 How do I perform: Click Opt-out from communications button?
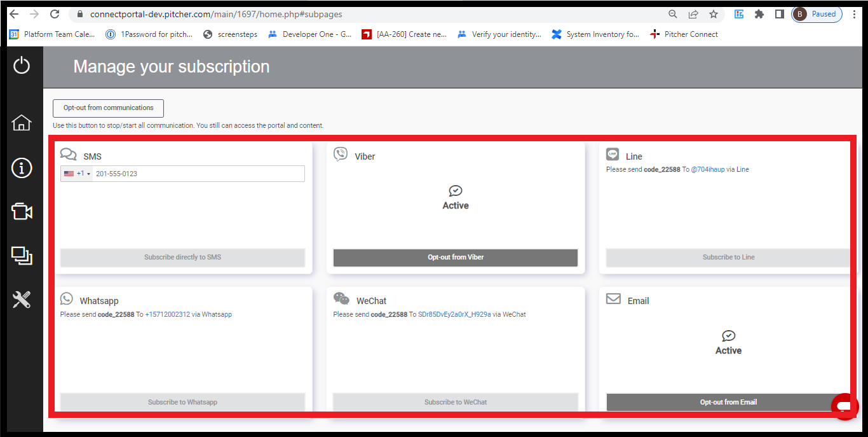click(x=108, y=108)
